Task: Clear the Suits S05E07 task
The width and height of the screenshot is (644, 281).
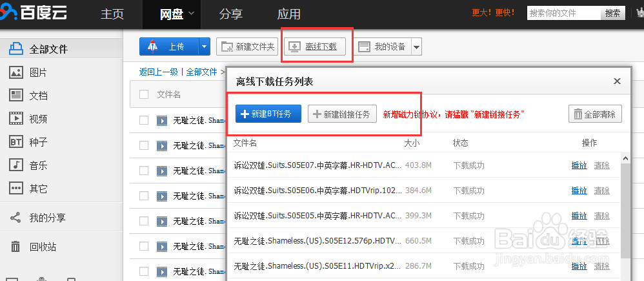Action: coord(601,165)
